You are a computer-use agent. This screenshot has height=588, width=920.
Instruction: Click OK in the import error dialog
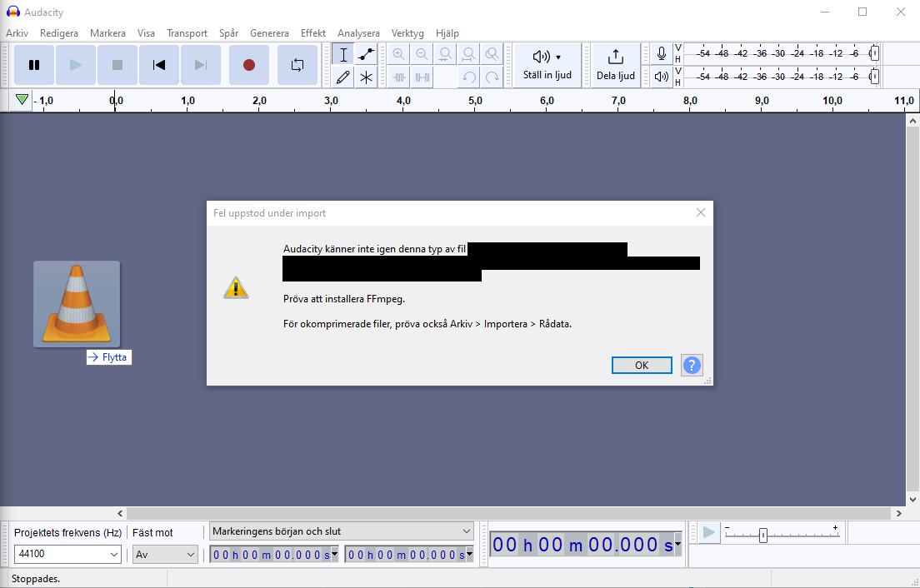642,365
